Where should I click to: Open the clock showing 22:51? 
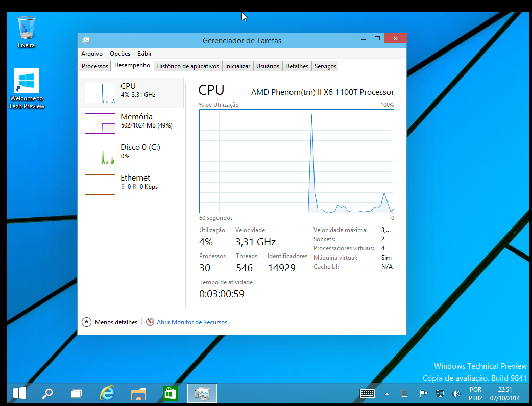pyautogui.click(x=505, y=394)
